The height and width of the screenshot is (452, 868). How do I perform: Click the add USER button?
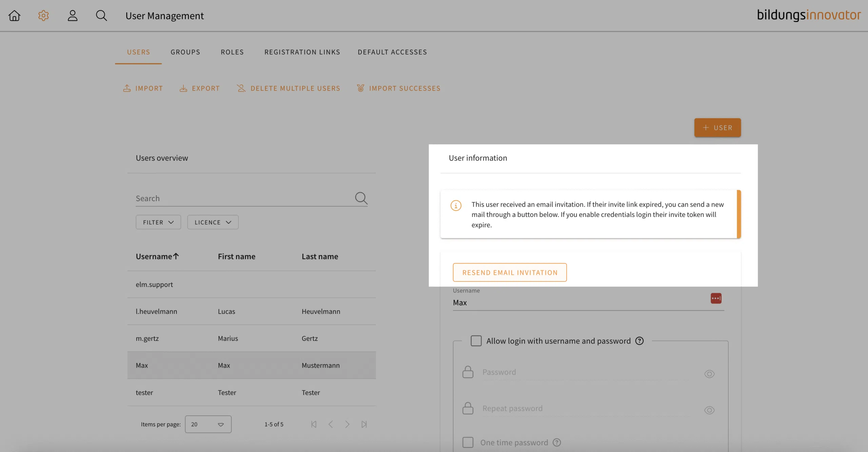(717, 128)
